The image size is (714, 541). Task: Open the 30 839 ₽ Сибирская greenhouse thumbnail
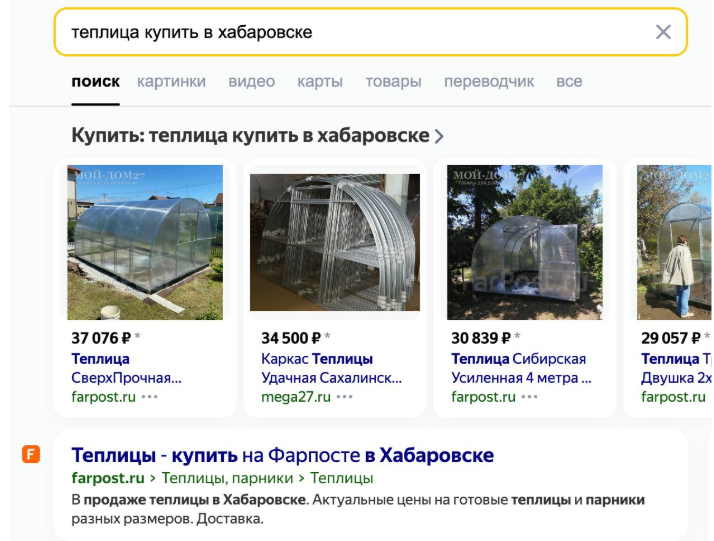click(x=525, y=242)
